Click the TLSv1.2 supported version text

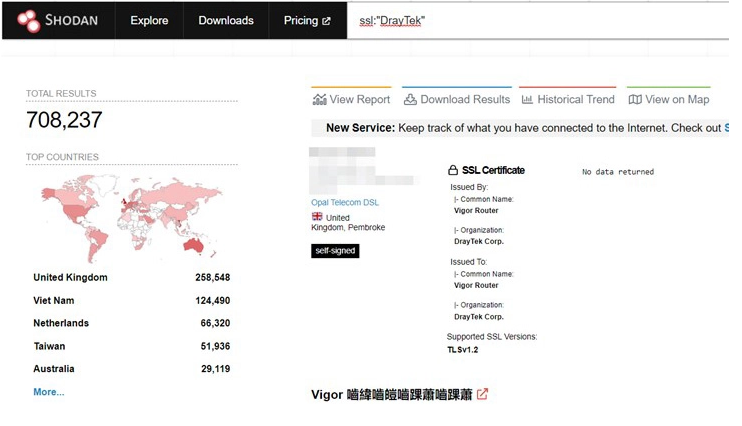[x=463, y=350]
